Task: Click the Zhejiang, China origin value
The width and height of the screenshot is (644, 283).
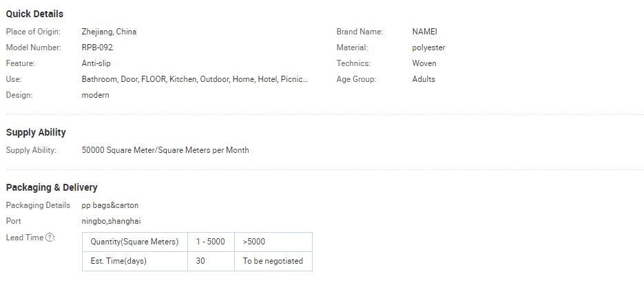Action: [109, 32]
